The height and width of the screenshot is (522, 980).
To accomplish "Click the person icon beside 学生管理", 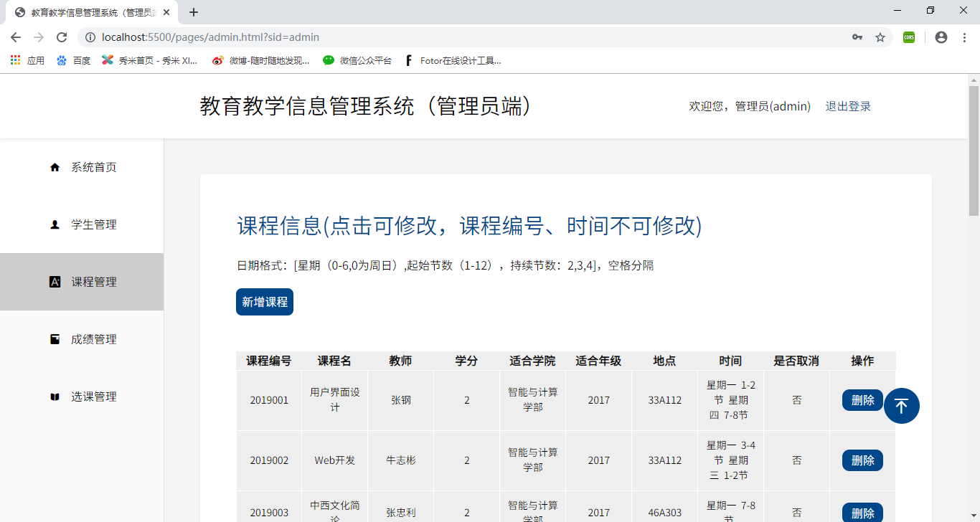I will (55, 224).
